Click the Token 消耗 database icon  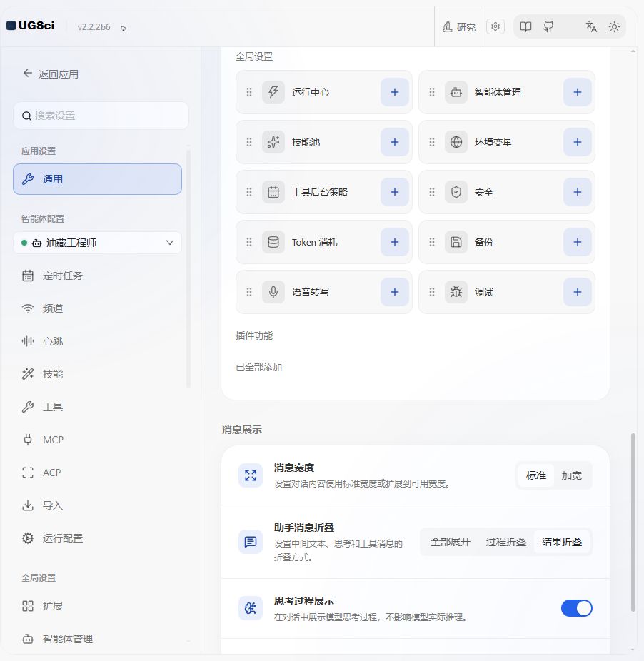273,242
